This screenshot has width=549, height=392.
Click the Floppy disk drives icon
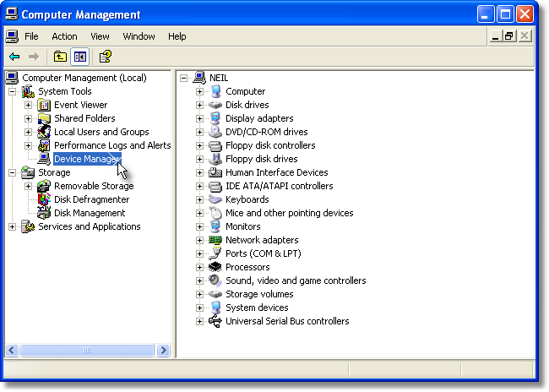[x=215, y=159]
